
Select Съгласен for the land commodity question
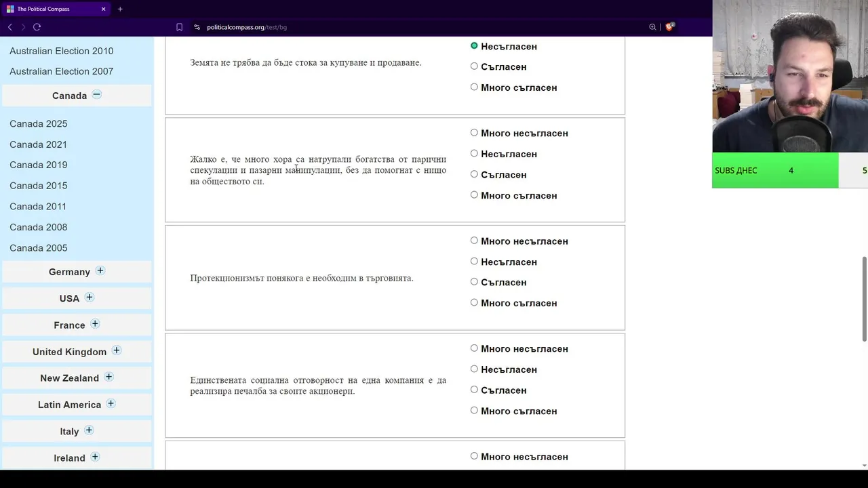click(474, 66)
